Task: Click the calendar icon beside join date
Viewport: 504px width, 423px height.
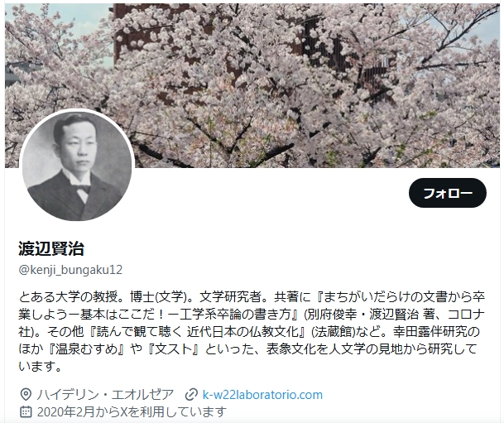Action: pyautogui.click(x=26, y=411)
